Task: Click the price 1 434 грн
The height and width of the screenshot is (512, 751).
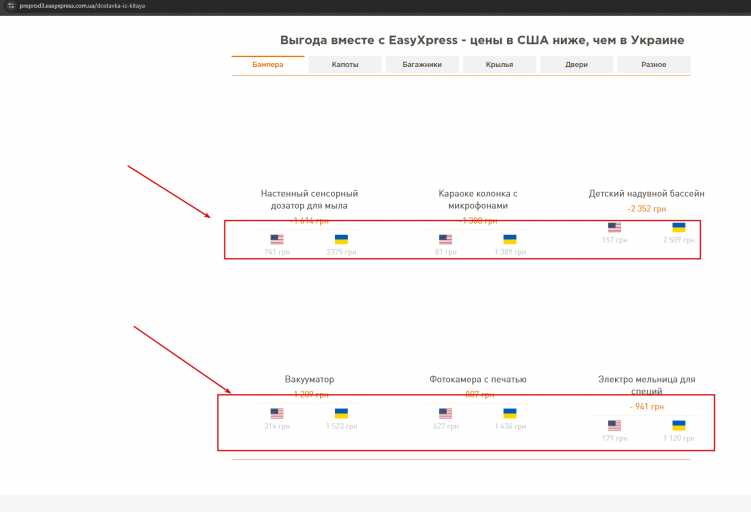Action: tap(510, 426)
